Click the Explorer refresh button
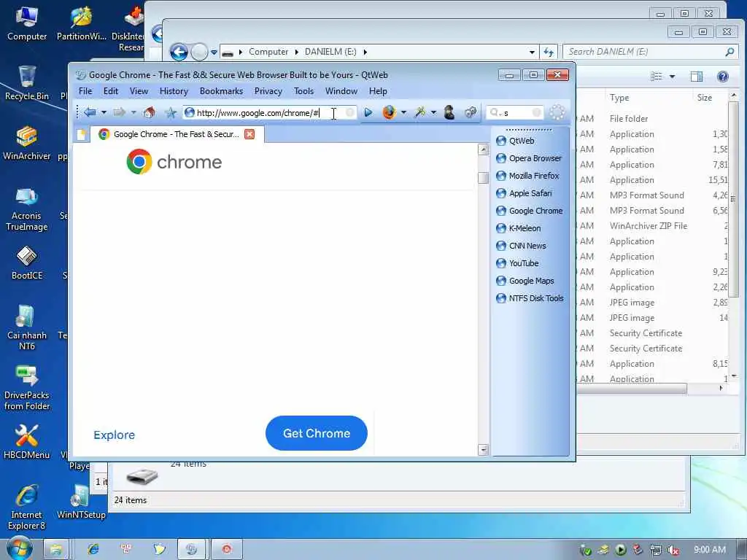The width and height of the screenshot is (747, 560). point(549,52)
